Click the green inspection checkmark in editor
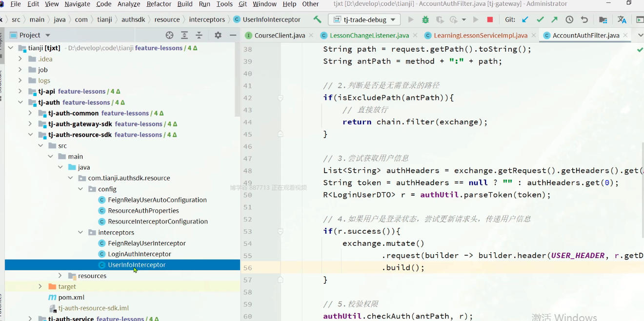644x321 pixels. [x=640, y=49]
